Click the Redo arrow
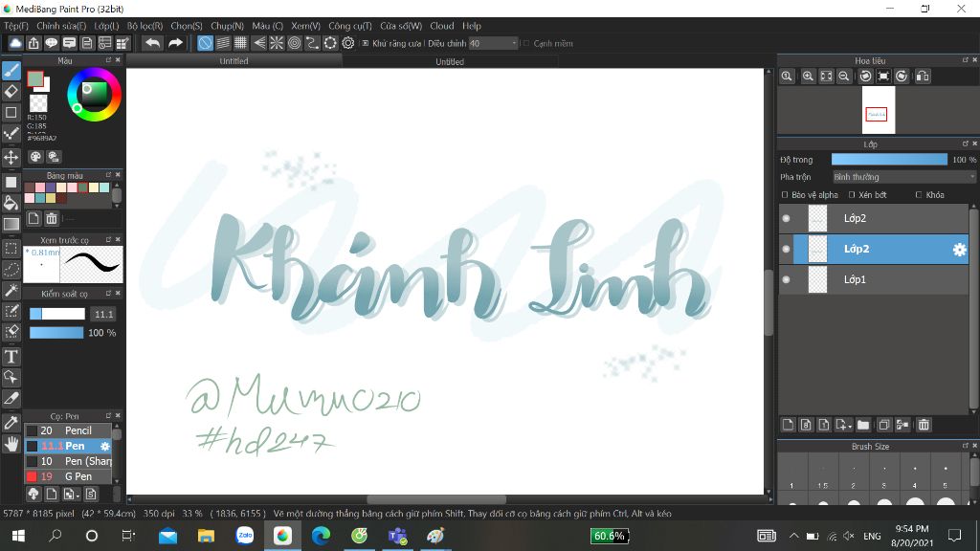980x551 pixels. (x=176, y=43)
